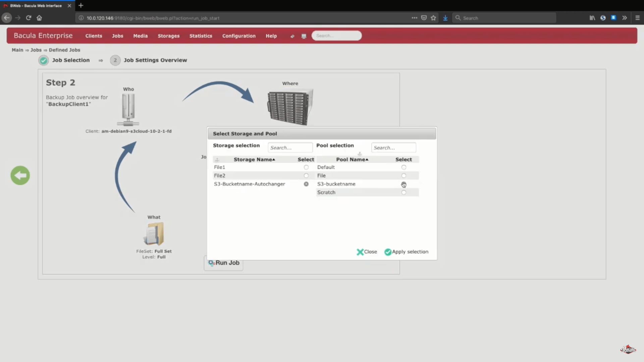The height and width of the screenshot is (362, 644).
Task: Open the Clients menu
Action: [94, 36]
